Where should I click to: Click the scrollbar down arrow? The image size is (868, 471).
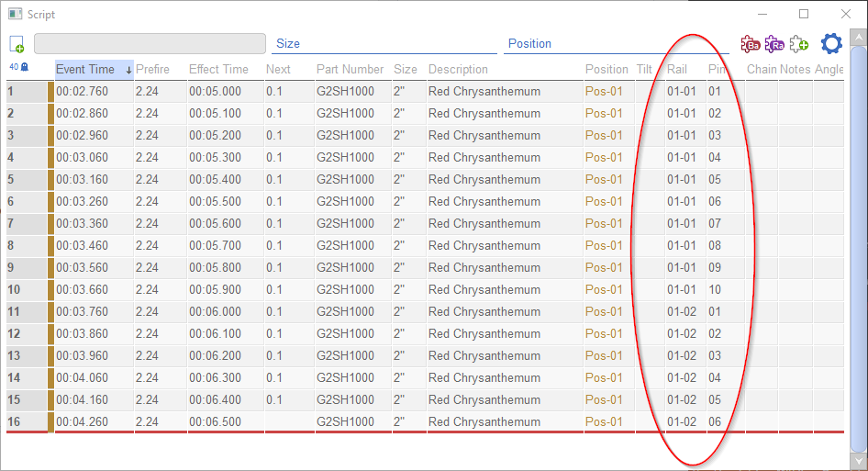pyautogui.click(x=859, y=460)
